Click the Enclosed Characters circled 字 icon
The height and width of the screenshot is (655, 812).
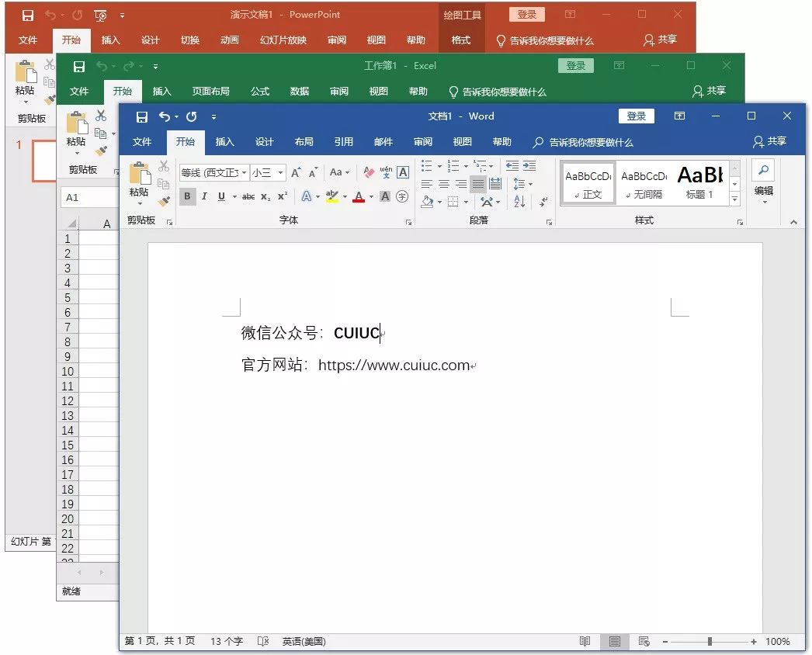click(402, 196)
